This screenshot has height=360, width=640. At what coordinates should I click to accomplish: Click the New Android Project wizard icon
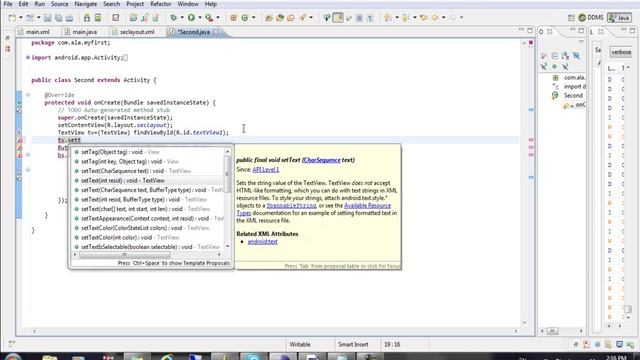tap(133, 18)
